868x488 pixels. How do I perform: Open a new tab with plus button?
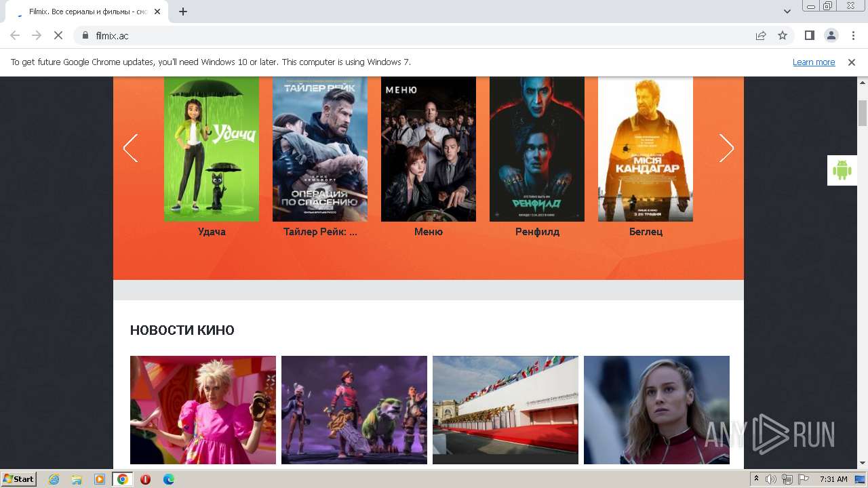pos(182,12)
